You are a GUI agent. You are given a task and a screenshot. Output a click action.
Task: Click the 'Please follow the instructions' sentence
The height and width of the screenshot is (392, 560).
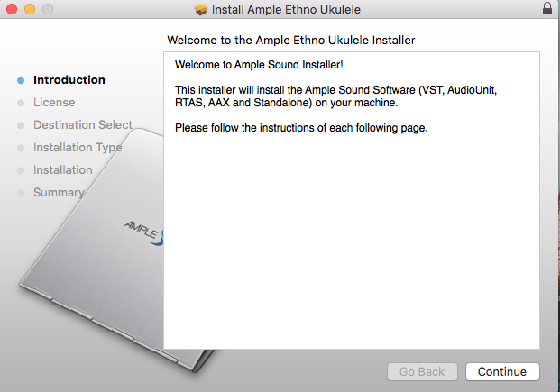(300, 128)
